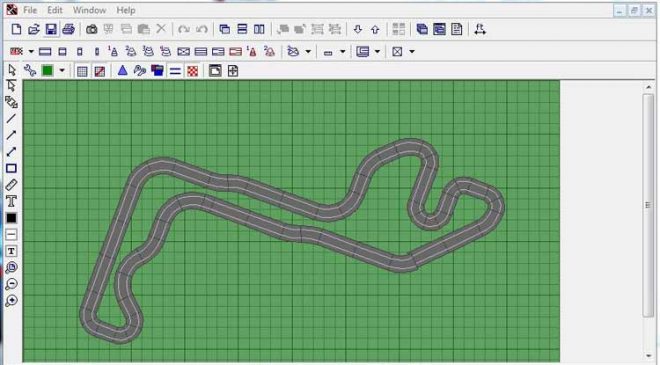Screen dimensions: 660x365
Task: Pick the green background color swatch
Action: point(48,70)
